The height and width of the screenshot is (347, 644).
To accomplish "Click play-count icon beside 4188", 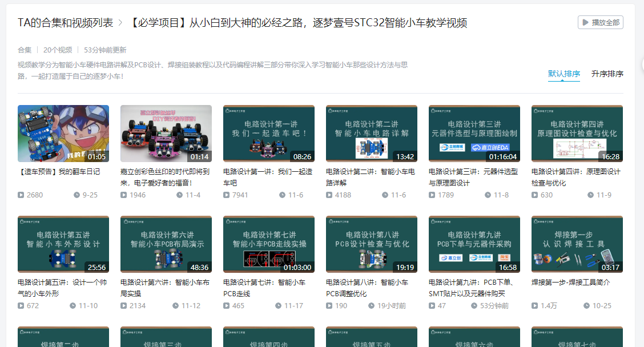I will point(329,195).
